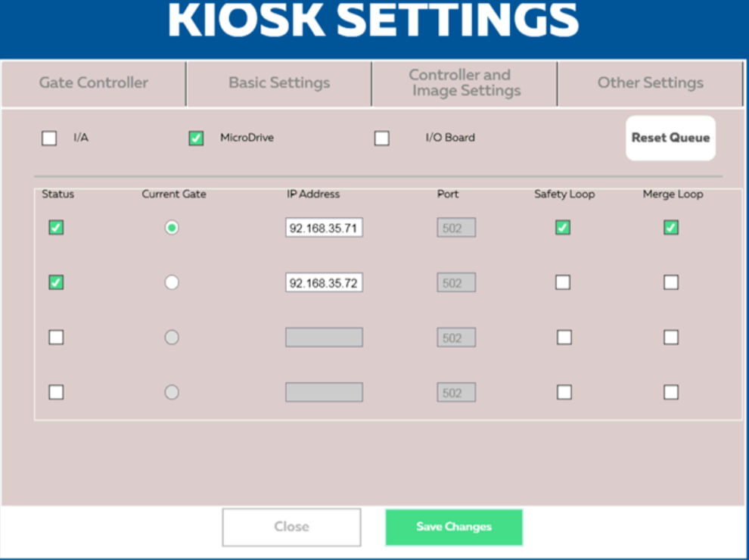The image size is (749, 560).
Task: Disable Status checkbox for first gate
Action: [56, 228]
